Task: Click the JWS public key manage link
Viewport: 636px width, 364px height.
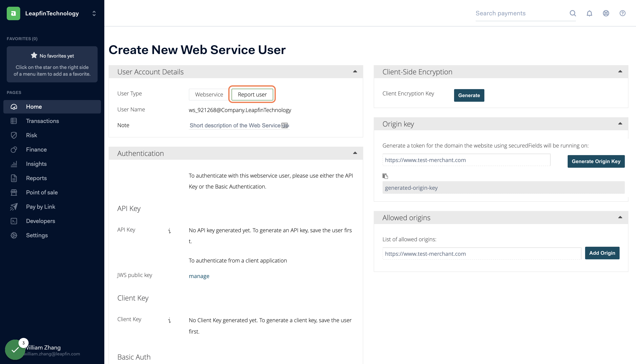Action: pyautogui.click(x=199, y=276)
